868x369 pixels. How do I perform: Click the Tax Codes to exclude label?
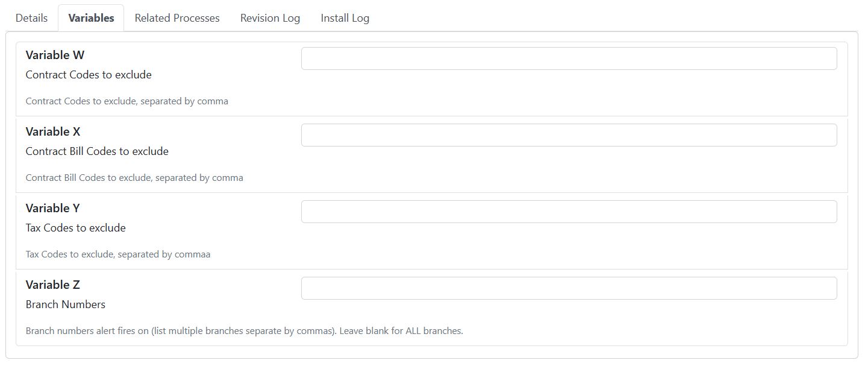[75, 228]
